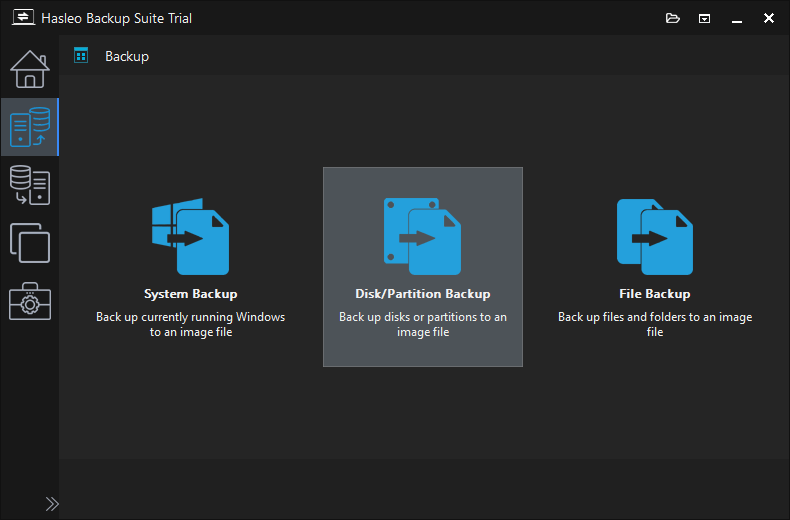Click 'Back up disks or partitions' description

tap(423, 324)
